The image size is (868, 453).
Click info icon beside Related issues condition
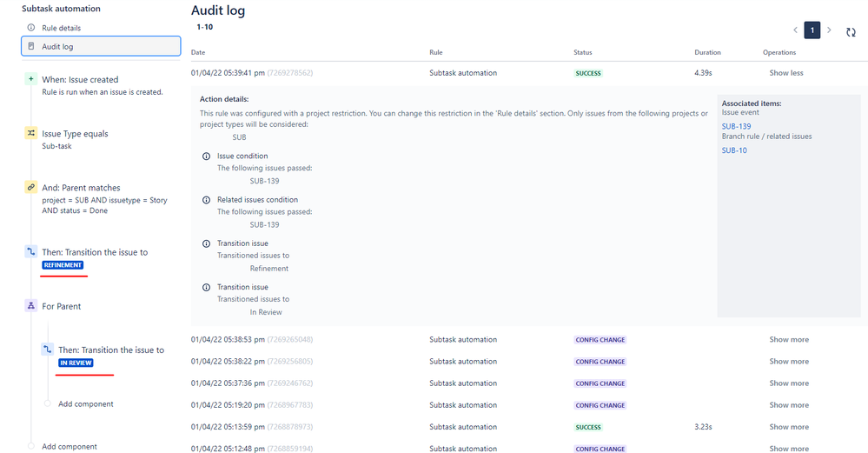coord(207,200)
